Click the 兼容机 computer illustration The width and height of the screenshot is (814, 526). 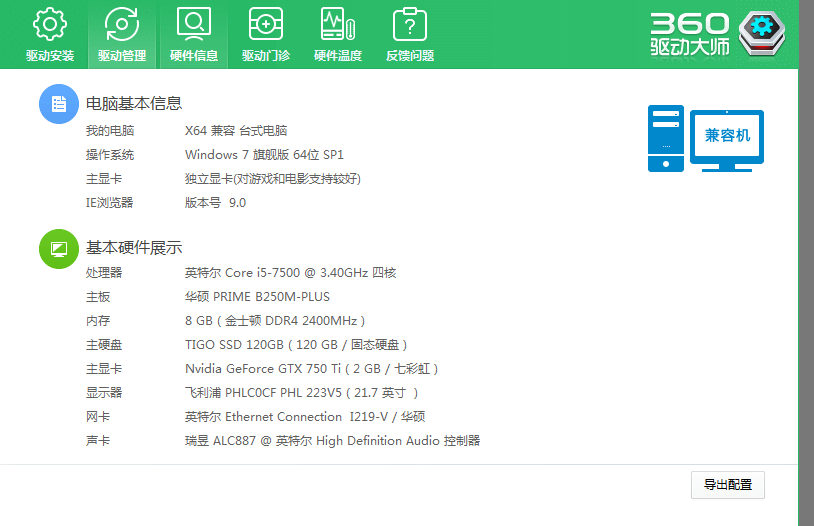(706, 138)
